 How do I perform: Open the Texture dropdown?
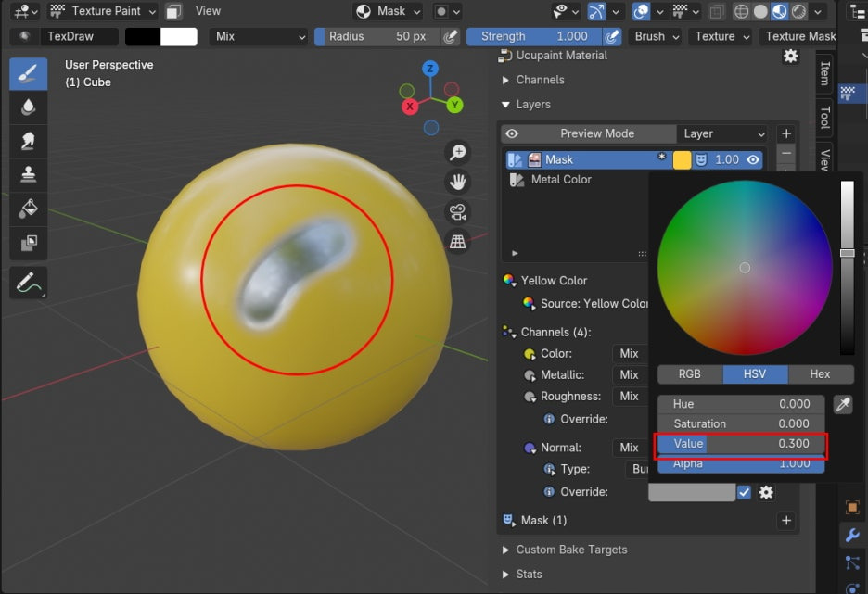coord(721,36)
